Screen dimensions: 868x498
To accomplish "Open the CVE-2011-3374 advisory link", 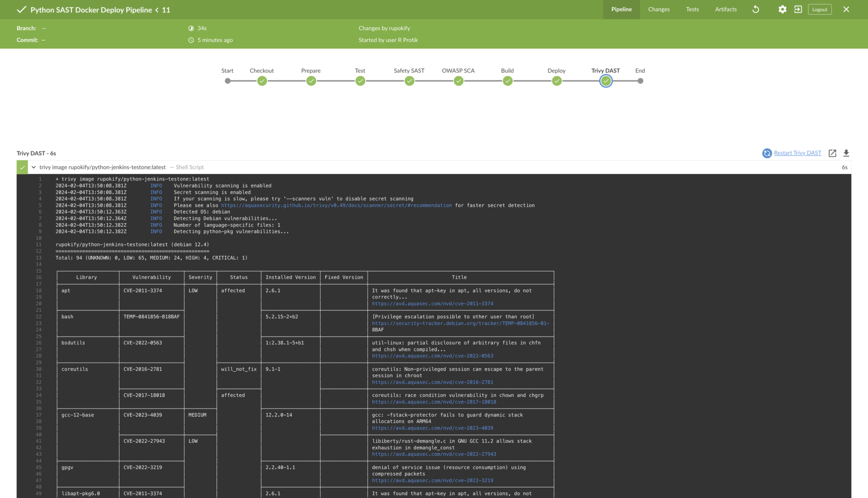I will [x=432, y=303].
